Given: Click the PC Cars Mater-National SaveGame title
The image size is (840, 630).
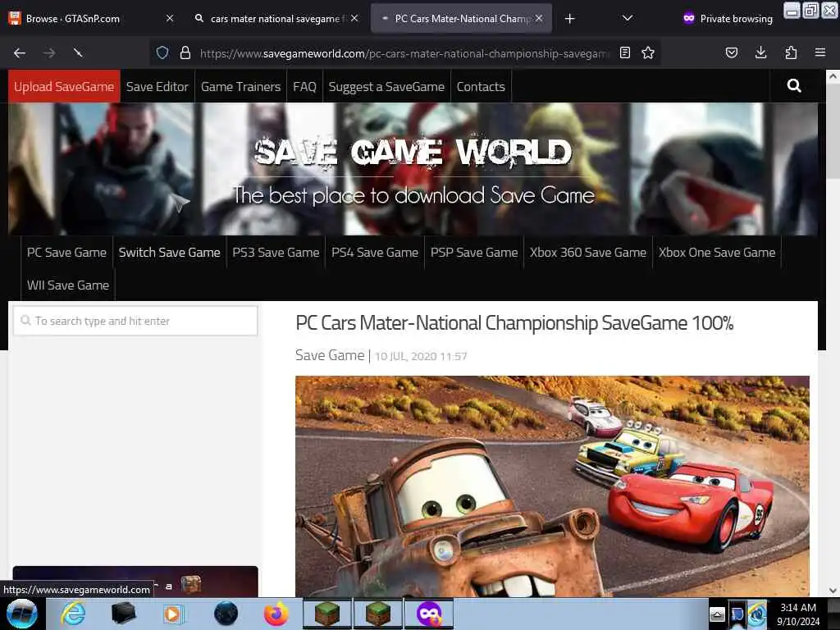Looking at the screenshot, I should 514,323.
